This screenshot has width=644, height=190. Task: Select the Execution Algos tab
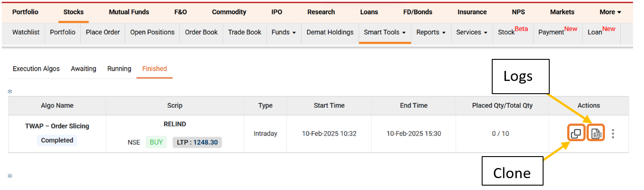tap(36, 69)
